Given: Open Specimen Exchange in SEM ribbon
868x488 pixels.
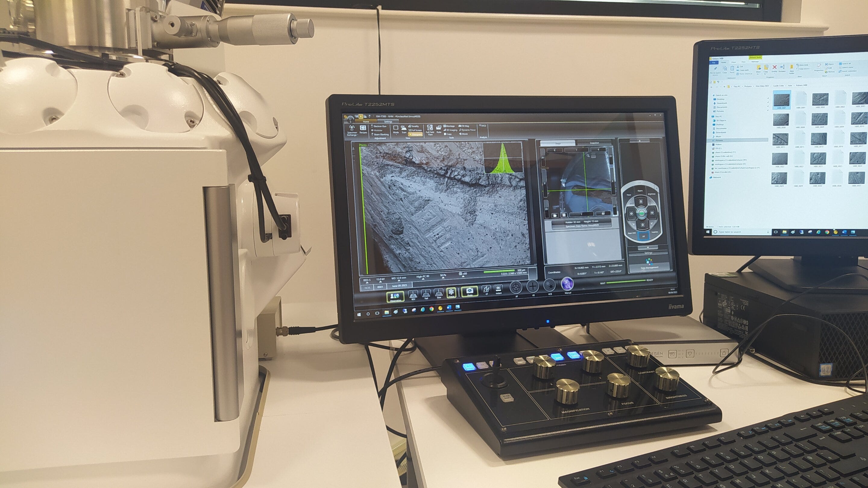Looking at the screenshot, I should 352,131.
